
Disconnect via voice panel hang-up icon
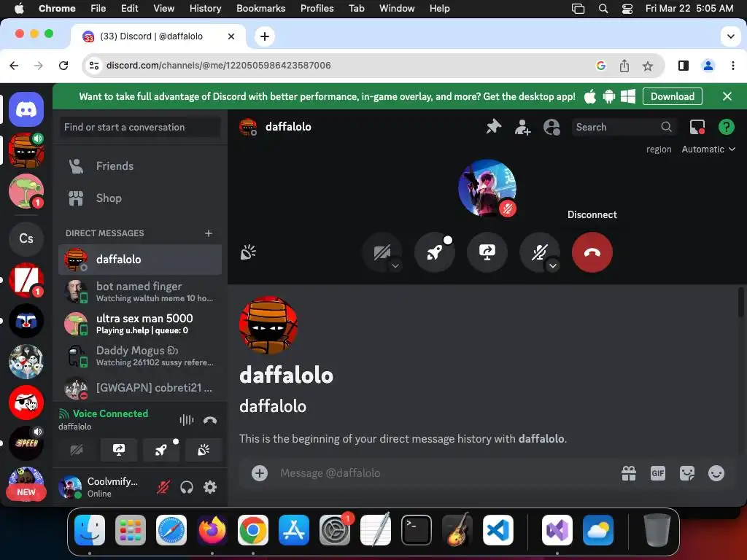(x=210, y=420)
